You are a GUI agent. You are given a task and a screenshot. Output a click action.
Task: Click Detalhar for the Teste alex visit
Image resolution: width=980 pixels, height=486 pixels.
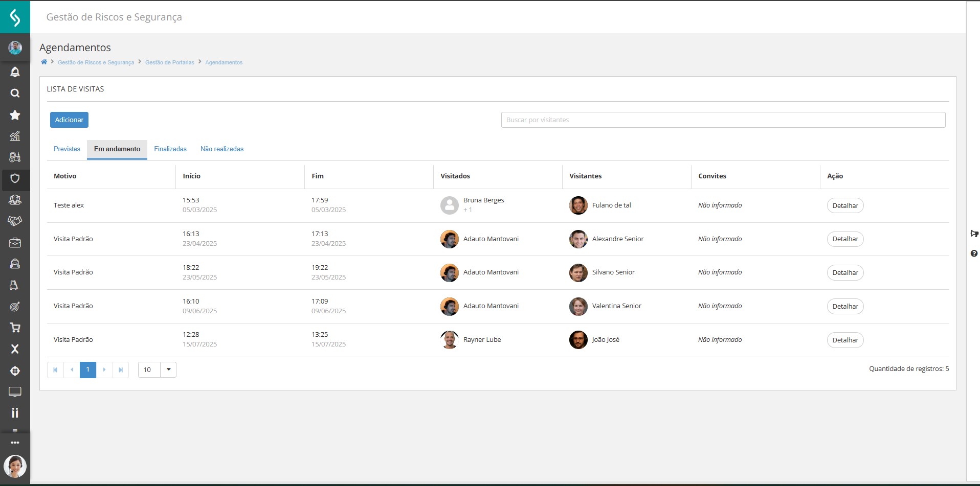point(845,205)
